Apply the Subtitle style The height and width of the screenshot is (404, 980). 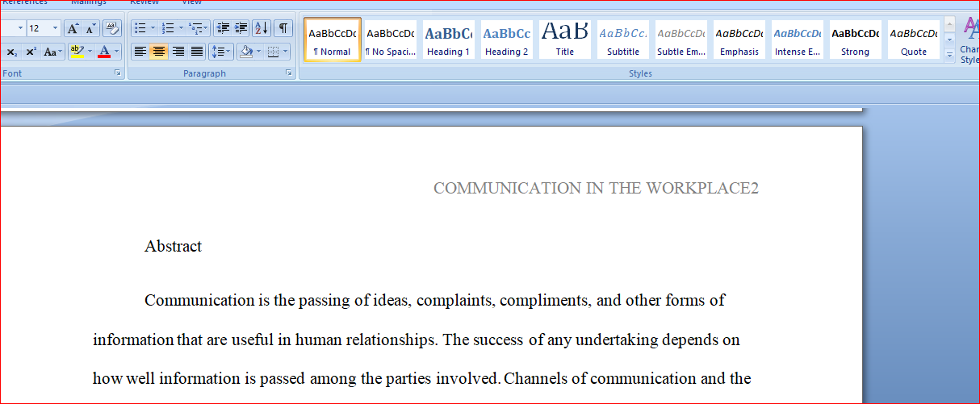[623, 40]
